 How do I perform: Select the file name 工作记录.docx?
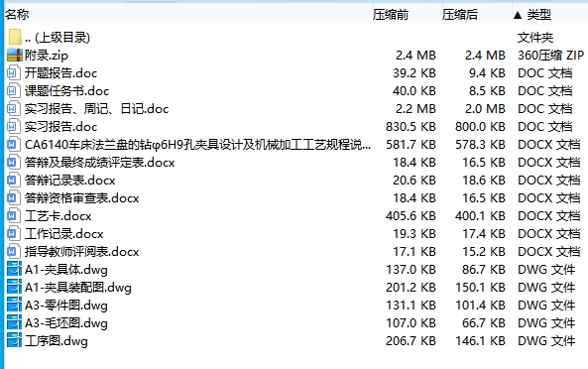coord(64,234)
